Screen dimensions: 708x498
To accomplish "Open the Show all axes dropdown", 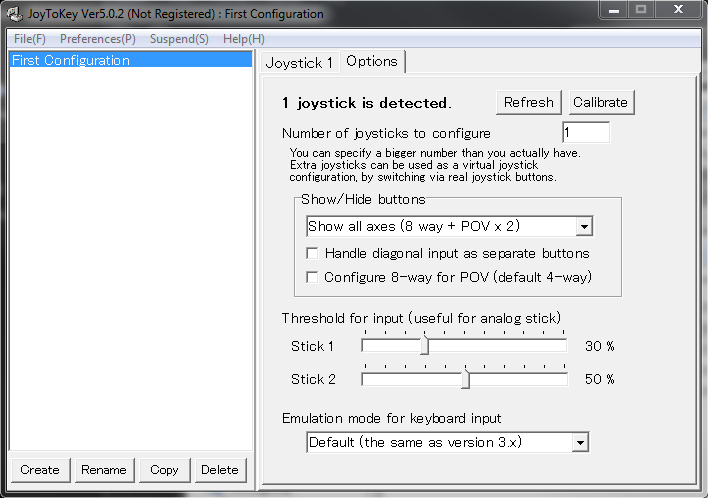I will [x=449, y=226].
